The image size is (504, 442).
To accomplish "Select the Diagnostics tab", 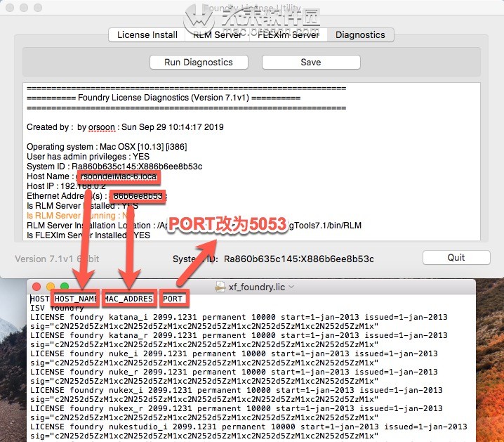I will [360, 34].
